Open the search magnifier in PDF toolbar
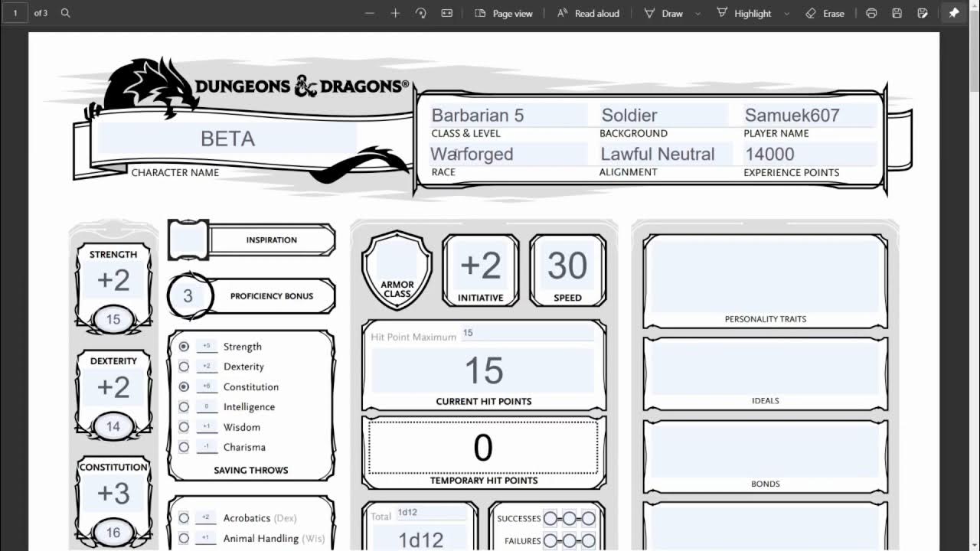Screen dimensions: 980x551 66,13
